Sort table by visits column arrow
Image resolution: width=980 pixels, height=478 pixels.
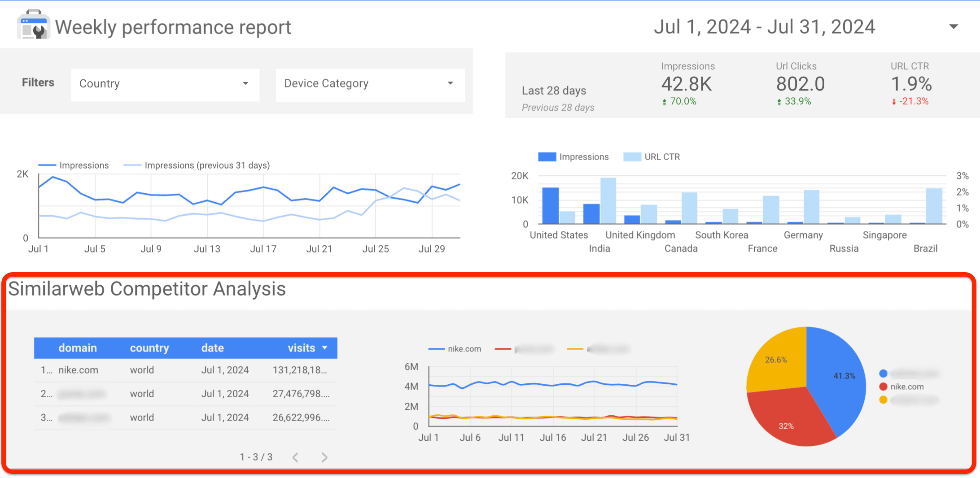point(325,348)
